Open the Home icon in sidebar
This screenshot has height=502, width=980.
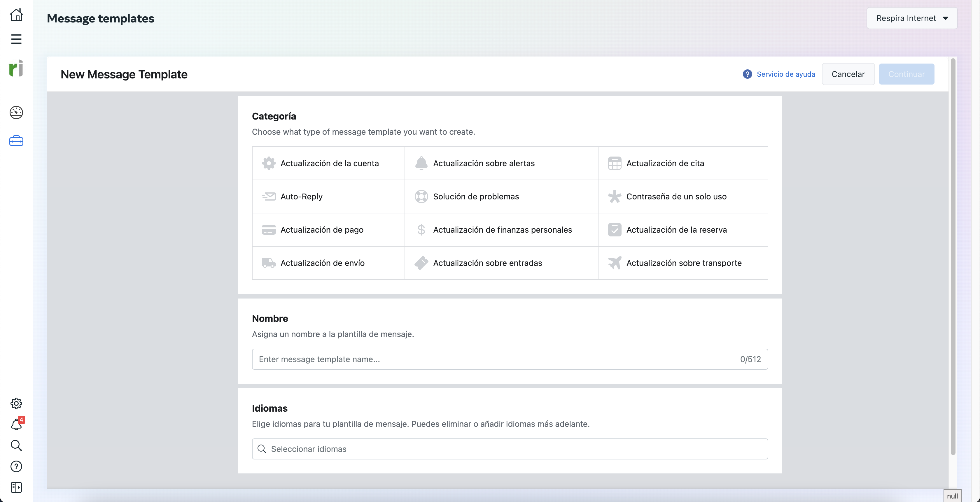pos(16,15)
